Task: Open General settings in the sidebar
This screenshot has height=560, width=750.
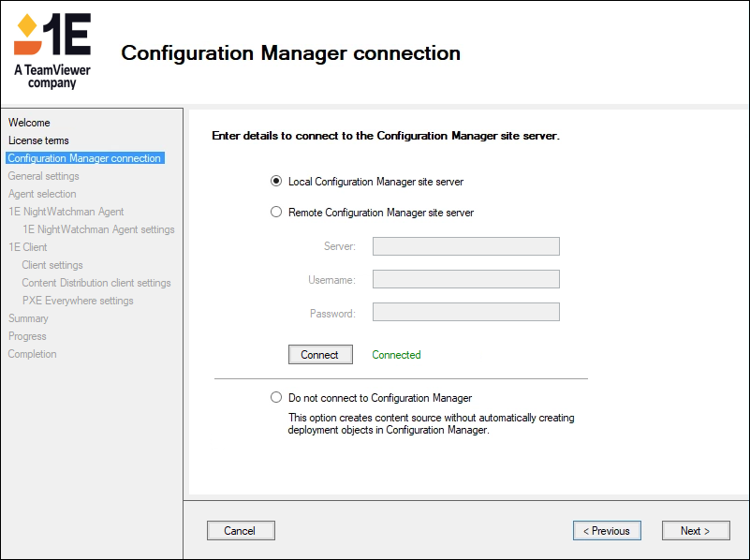Action: (44, 176)
